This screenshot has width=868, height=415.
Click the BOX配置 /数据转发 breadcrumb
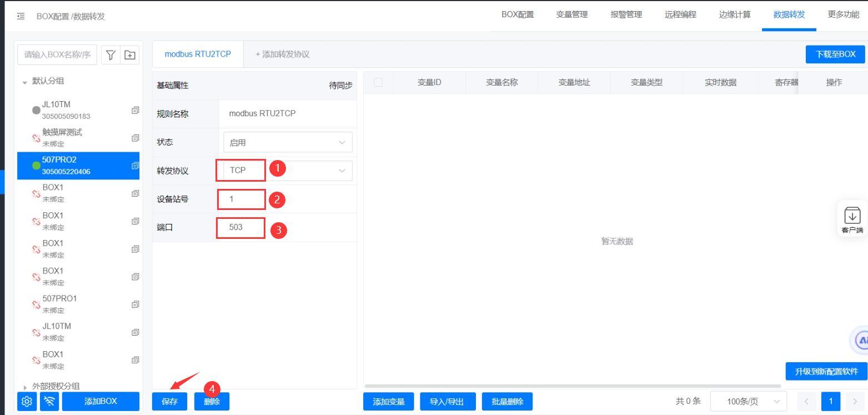[71, 16]
